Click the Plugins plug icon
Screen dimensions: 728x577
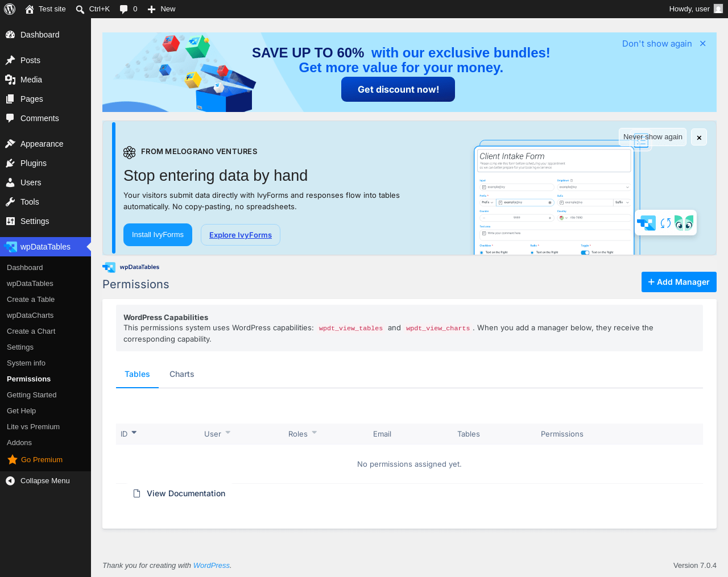point(10,163)
